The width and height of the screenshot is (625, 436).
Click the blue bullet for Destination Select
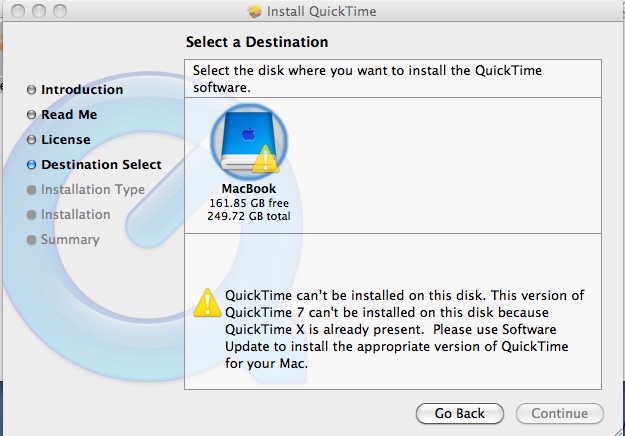point(31,165)
